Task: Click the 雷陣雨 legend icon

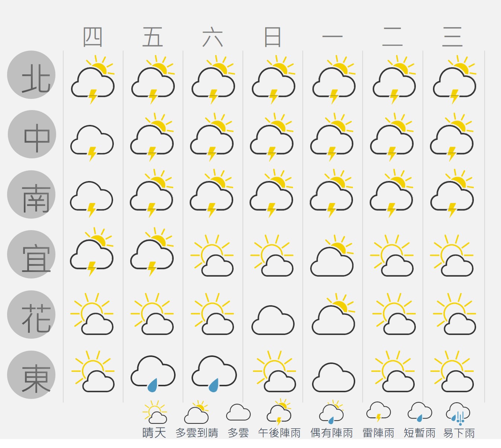Action: [x=379, y=412]
